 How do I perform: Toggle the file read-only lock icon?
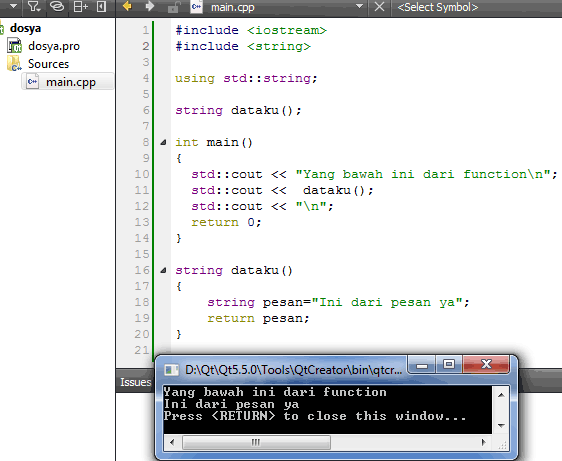[x=173, y=7]
